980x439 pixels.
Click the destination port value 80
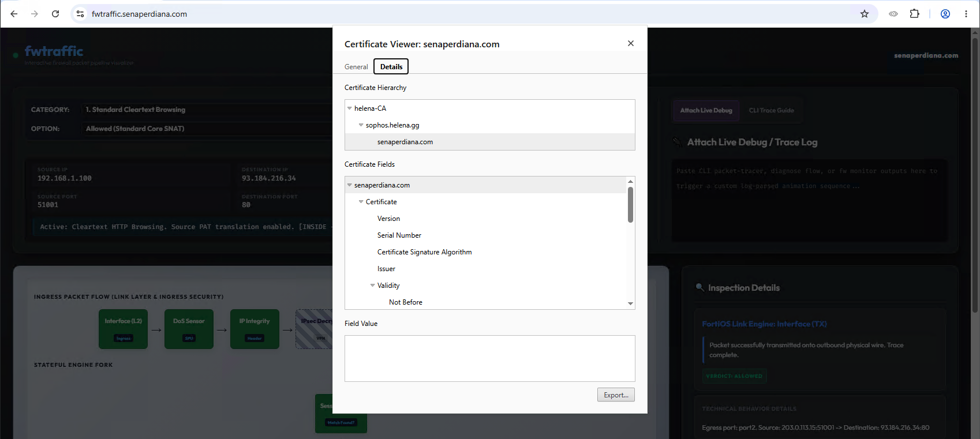click(x=246, y=205)
